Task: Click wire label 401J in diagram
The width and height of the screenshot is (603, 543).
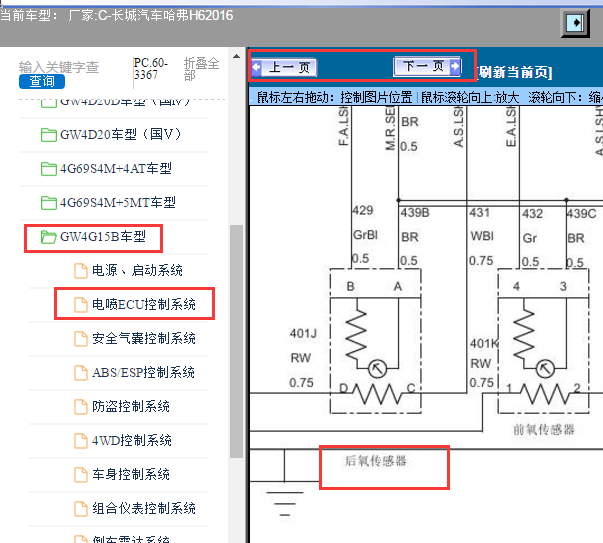Action: [303, 333]
